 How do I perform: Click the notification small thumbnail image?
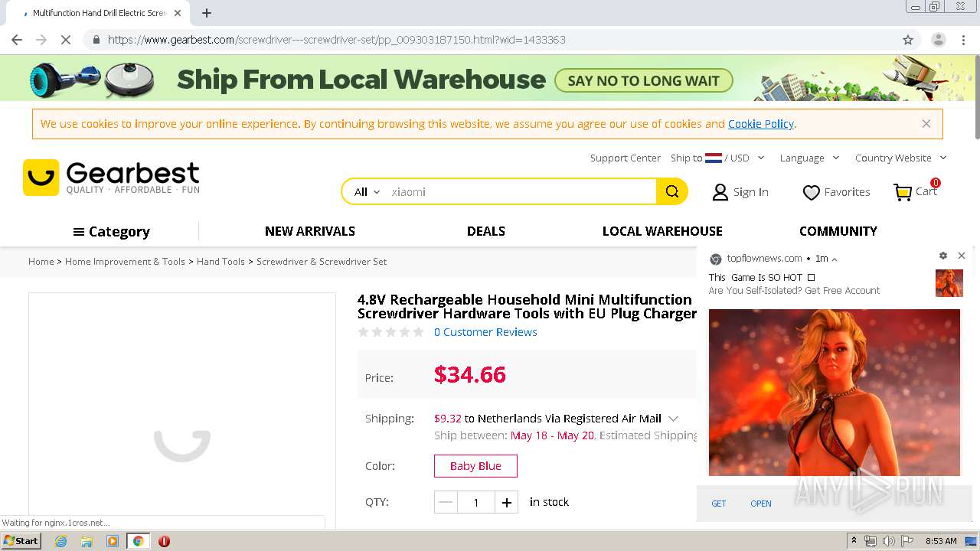(x=949, y=283)
